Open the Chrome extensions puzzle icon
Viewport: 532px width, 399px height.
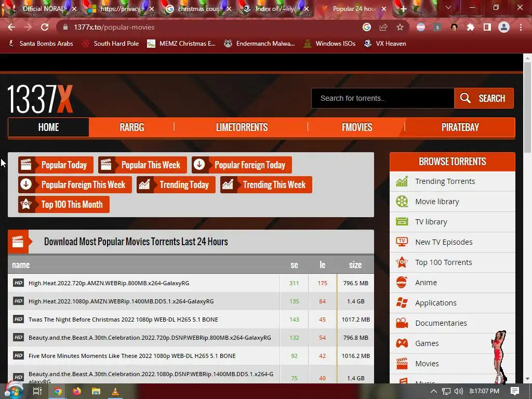click(471, 27)
